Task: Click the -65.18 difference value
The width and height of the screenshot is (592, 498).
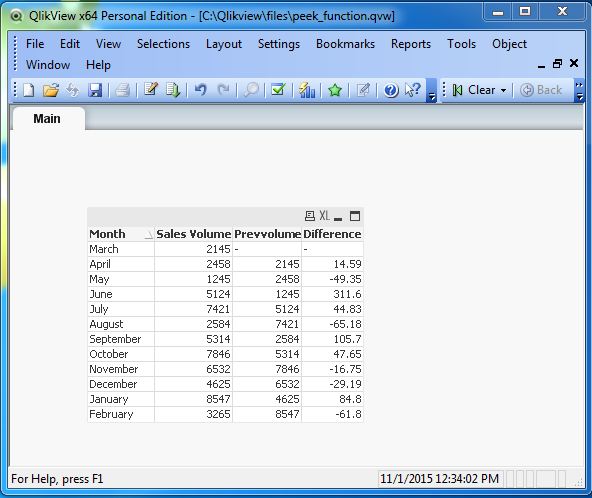Action: pyautogui.click(x=345, y=324)
